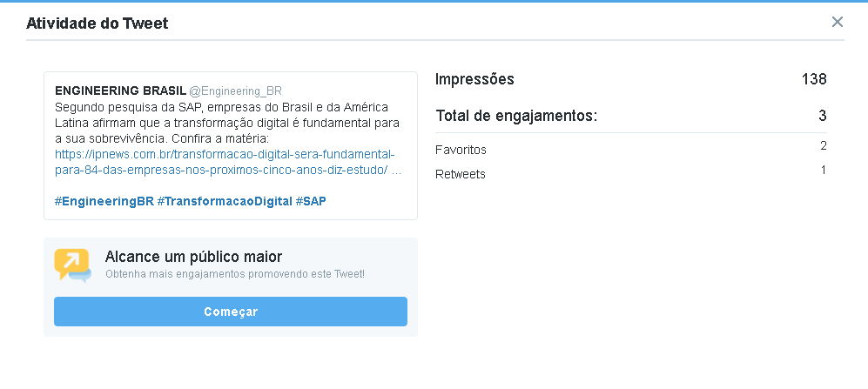Click the 138 impressions count

(814, 79)
